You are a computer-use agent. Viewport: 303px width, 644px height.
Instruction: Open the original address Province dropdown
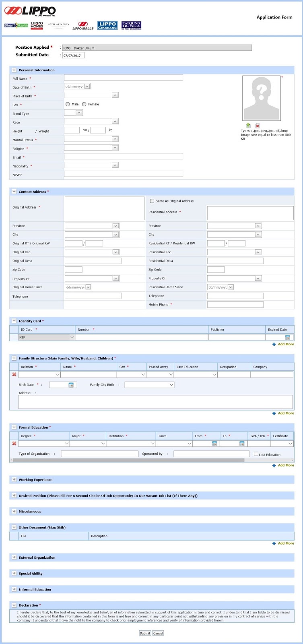tap(92, 226)
